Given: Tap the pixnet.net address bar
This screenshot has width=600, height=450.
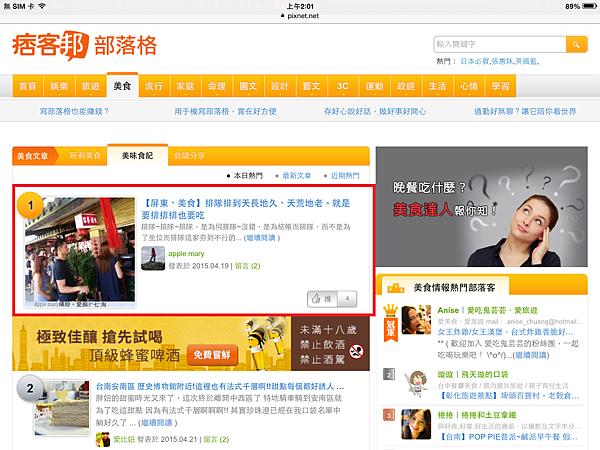Looking at the screenshot, I should [x=300, y=16].
